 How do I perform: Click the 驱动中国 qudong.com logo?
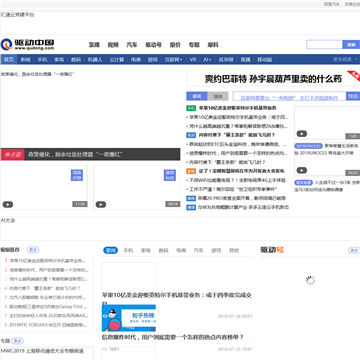pyautogui.click(x=27, y=44)
